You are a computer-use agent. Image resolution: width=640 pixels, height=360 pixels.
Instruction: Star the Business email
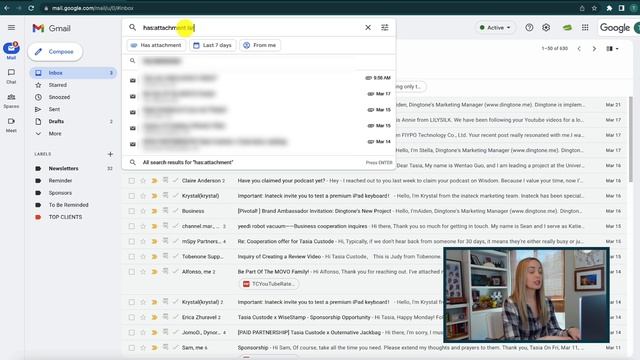(143, 211)
